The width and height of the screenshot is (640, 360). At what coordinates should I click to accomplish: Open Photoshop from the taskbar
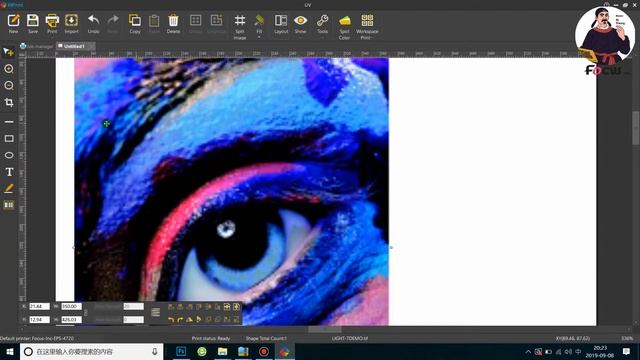click(181, 351)
